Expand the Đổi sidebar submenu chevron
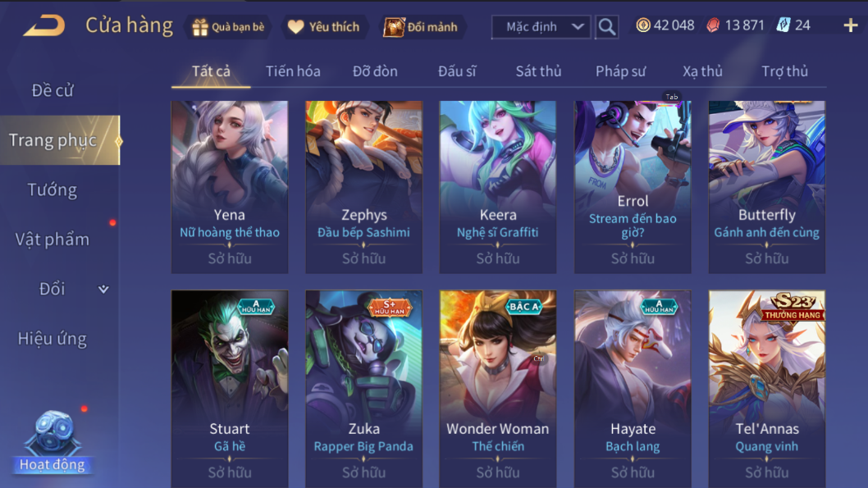 pos(103,289)
